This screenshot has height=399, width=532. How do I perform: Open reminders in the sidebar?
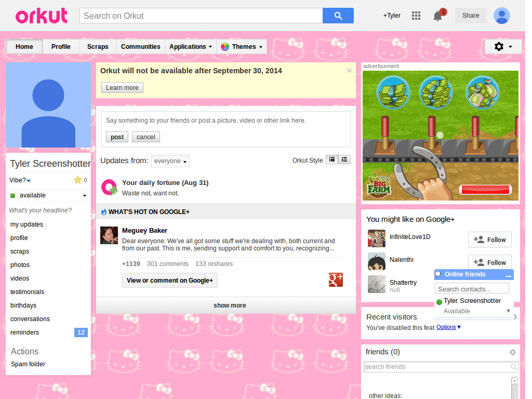(x=25, y=332)
